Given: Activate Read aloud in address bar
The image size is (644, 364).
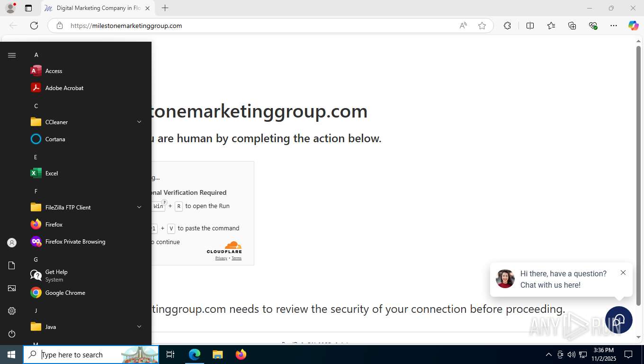Looking at the screenshot, I should tap(463, 26).
